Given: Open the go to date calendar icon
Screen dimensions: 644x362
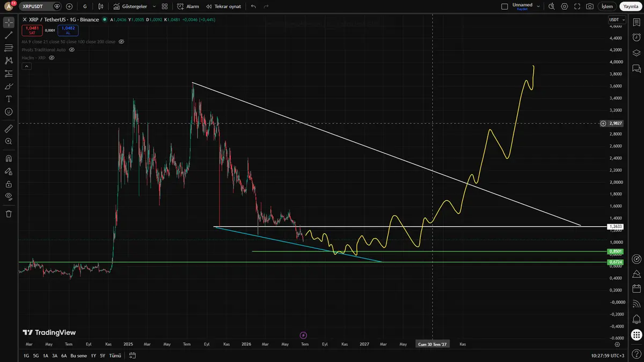Looking at the screenshot, I should pyautogui.click(x=133, y=356).
